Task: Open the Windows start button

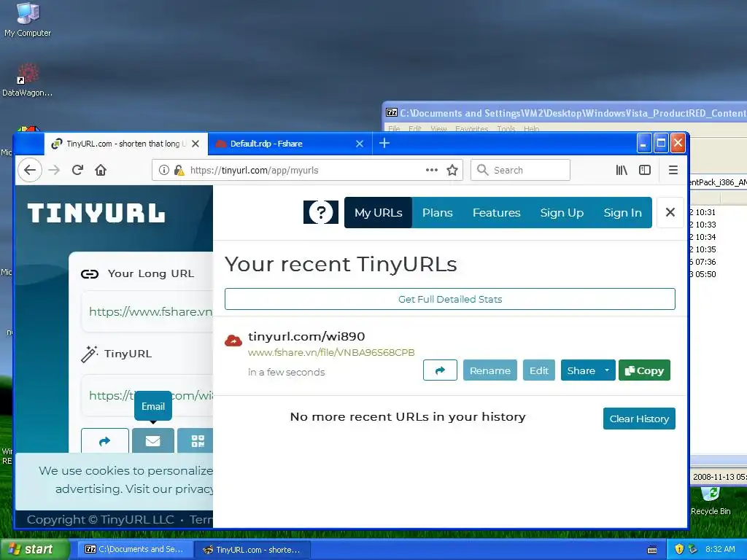Action: coord(34,549)
